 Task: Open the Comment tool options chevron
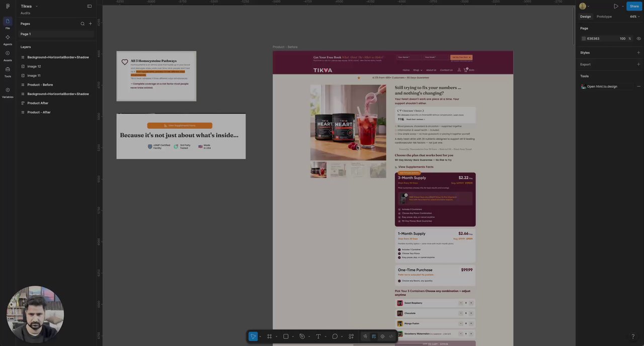[342, 336]
